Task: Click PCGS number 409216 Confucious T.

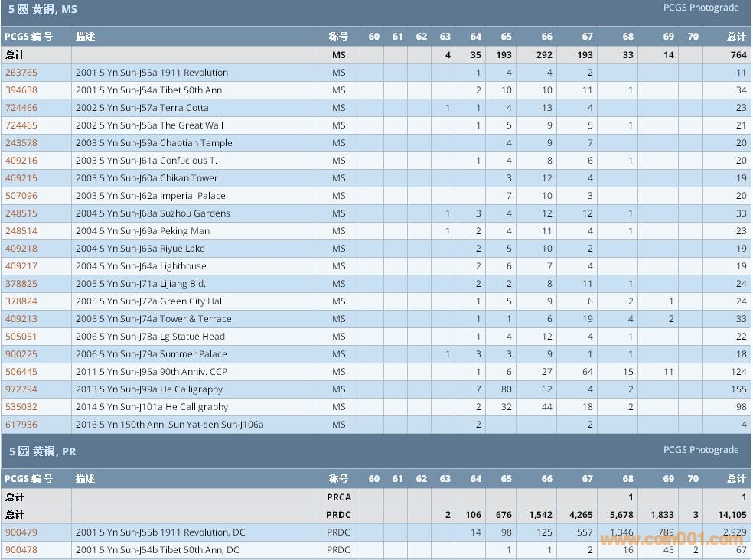Action: (x=21, y=161)
